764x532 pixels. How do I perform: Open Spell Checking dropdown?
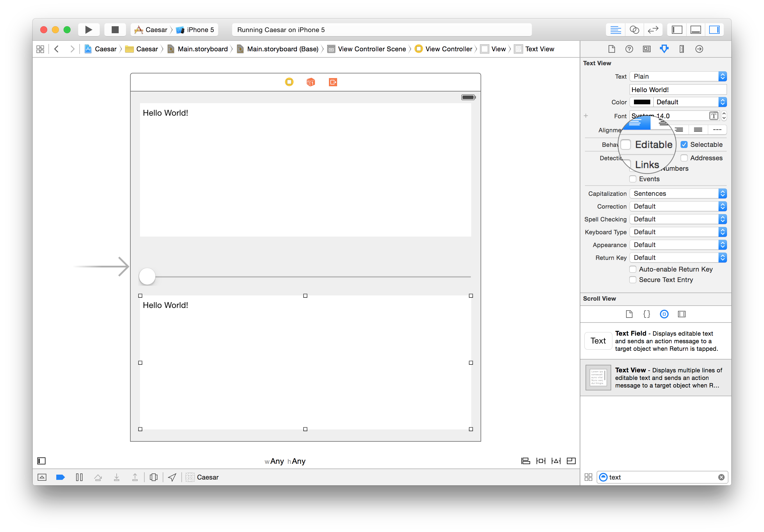[678, 219]
